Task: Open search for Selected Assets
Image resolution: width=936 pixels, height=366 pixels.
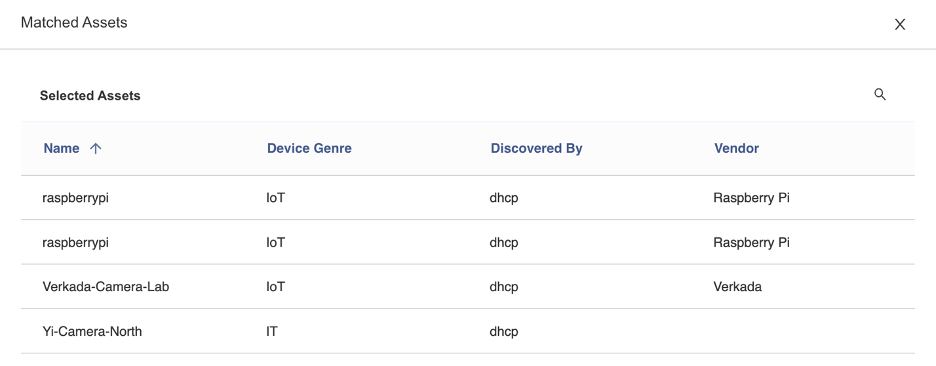Action: point(880,94)
